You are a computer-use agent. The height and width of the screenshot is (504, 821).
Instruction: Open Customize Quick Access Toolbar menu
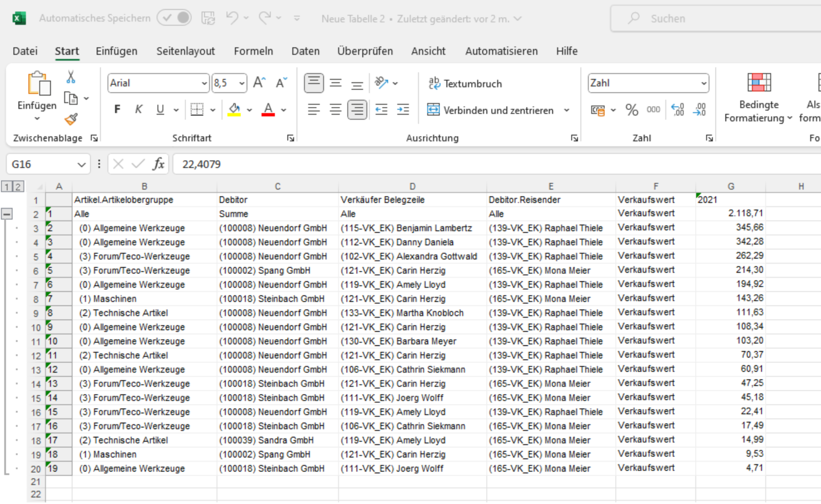click(297, 18)
